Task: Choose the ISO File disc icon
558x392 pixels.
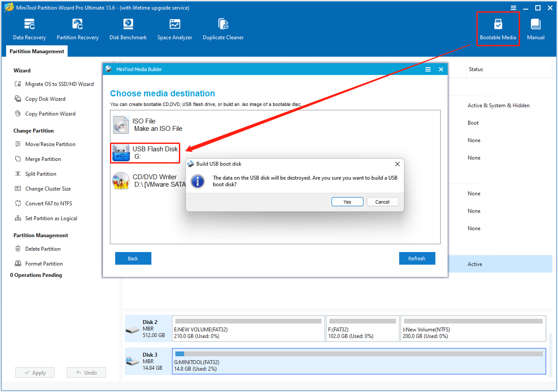Action: pyautogui.click(x=121, y=125)
